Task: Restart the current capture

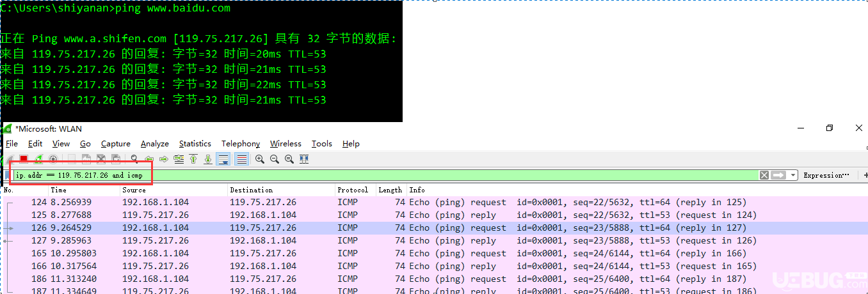Action: [38, 159]
